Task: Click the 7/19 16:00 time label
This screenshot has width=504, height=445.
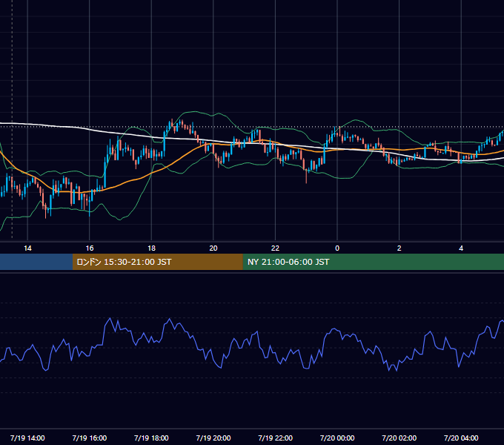Action: pos(90,438)
